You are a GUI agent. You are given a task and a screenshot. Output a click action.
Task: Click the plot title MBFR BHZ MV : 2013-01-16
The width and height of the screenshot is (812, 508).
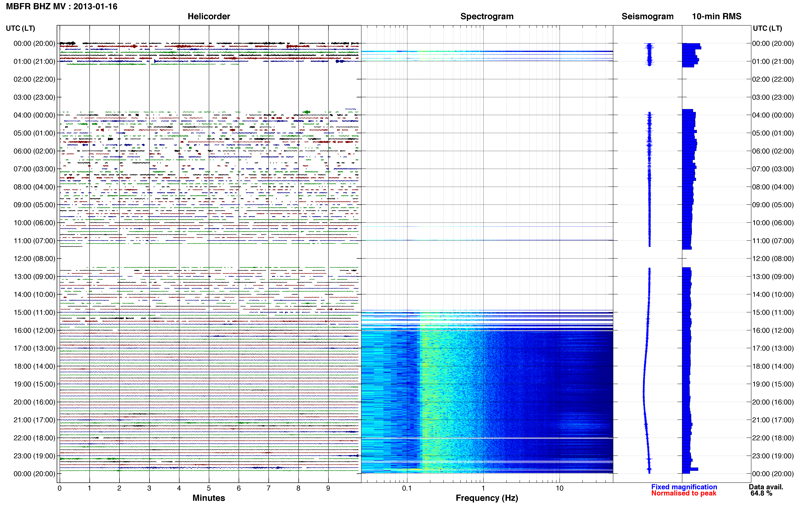pyautogui.click(x=62, y=6)
